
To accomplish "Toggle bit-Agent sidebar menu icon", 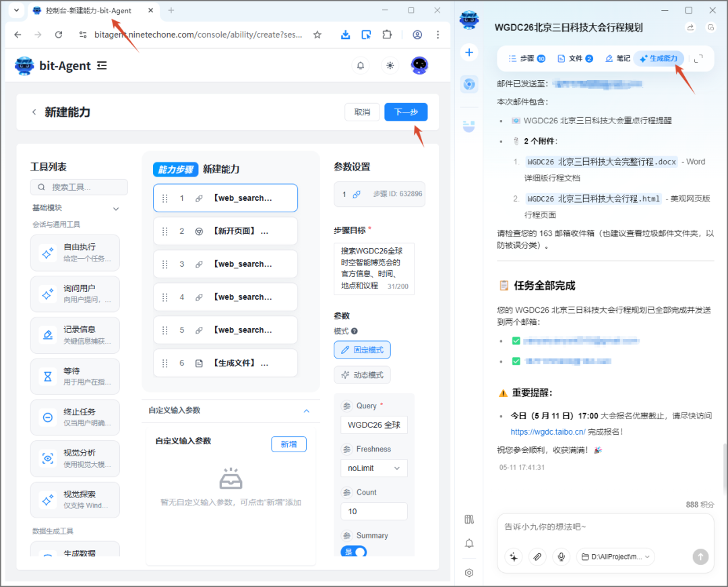I will click(x=102, y=66).
